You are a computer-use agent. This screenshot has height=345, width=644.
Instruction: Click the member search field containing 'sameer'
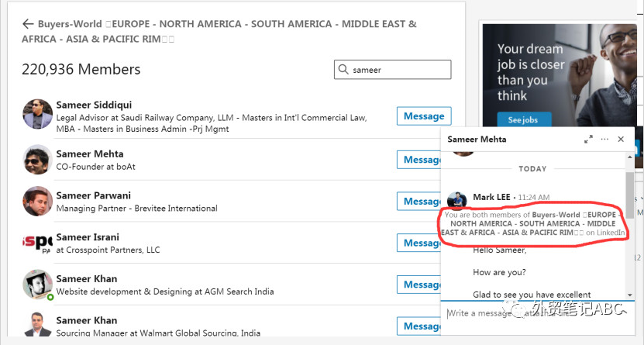393,70
